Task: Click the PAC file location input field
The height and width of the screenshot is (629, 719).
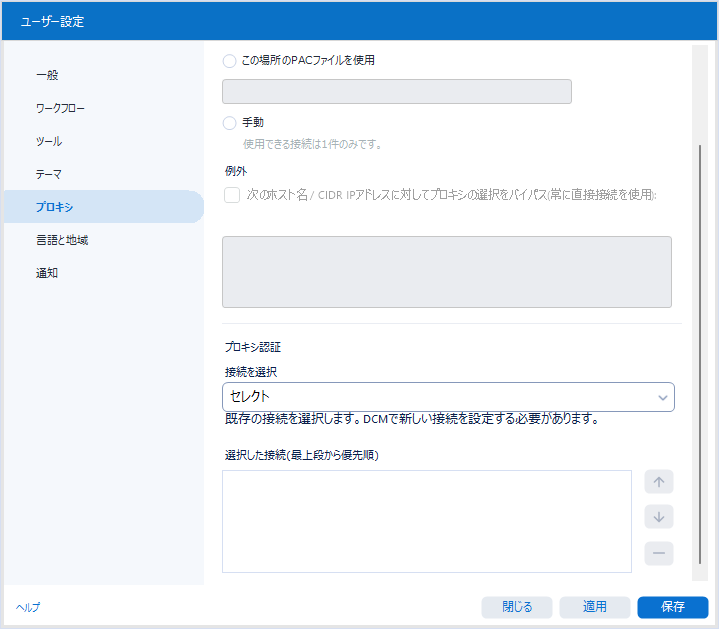Action: click(x=396, y=92)
